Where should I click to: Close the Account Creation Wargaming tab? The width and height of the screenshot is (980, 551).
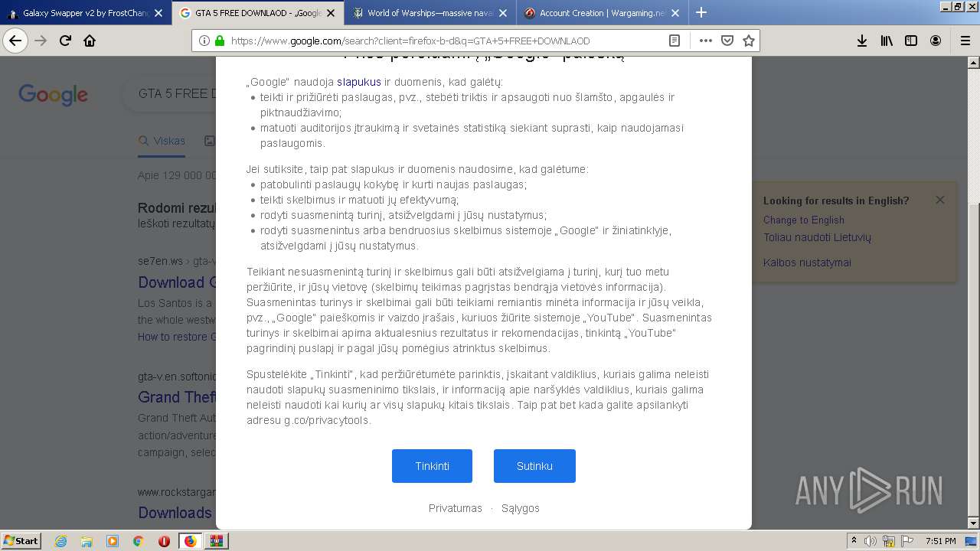tap(675, 13)
